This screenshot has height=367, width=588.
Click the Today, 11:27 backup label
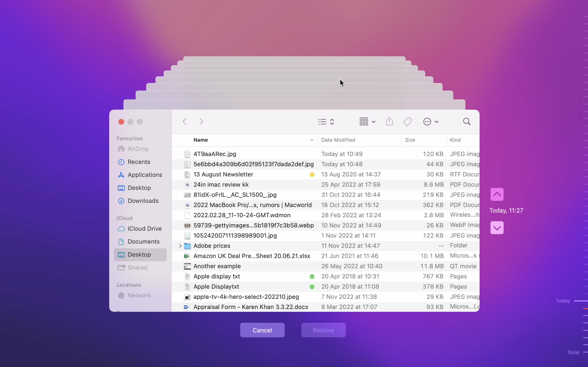(506, 210)
